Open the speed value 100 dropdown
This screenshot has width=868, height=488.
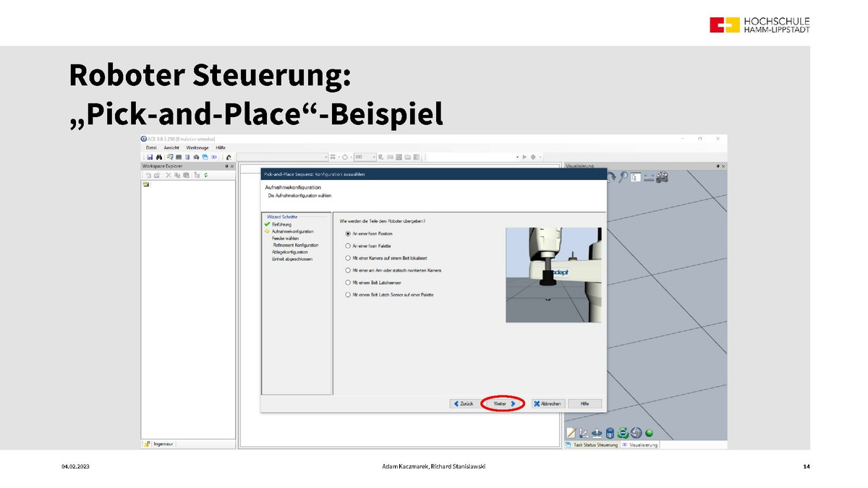tap(374, 156)
